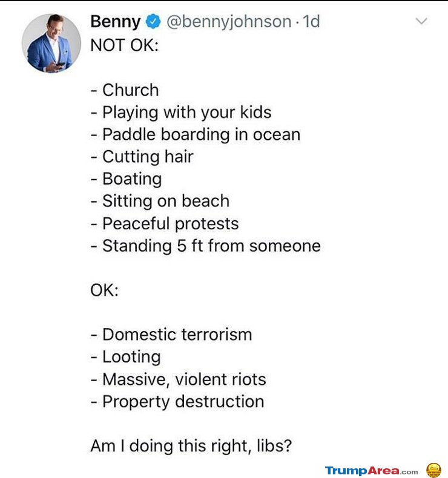Click 'Standing 5 ft from someone' text
The image size is (448, 478).
[x=206, y=246]
